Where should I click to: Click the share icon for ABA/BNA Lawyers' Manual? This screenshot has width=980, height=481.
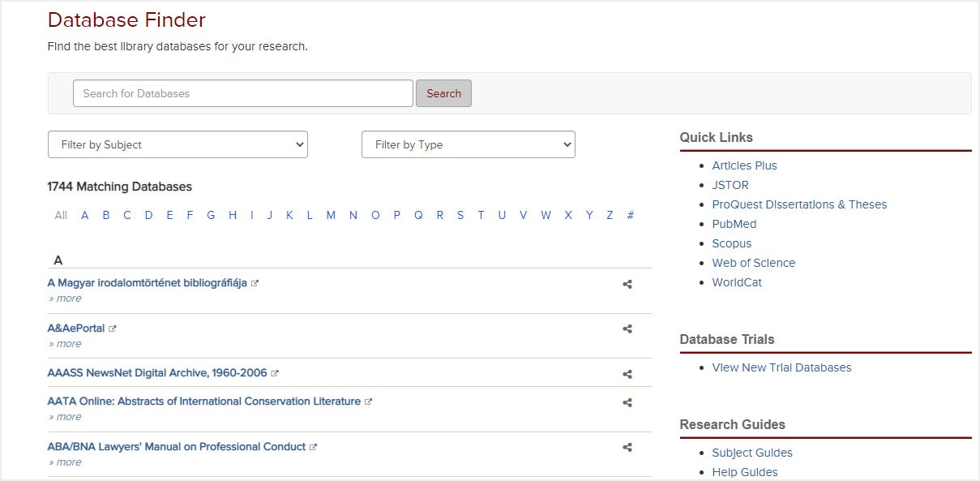pos(627,447)
